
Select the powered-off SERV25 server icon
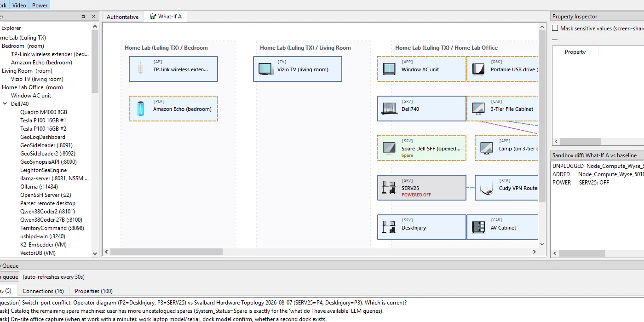[x=389, y=188]
